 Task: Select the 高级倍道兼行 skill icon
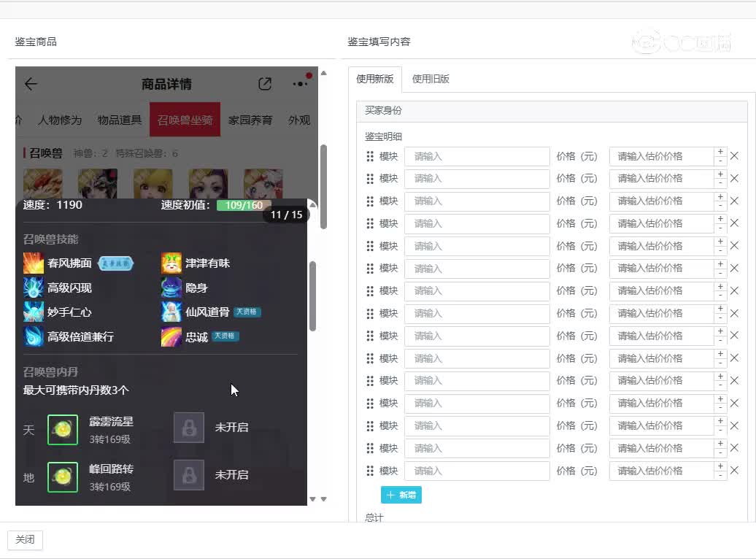point(34,336)
